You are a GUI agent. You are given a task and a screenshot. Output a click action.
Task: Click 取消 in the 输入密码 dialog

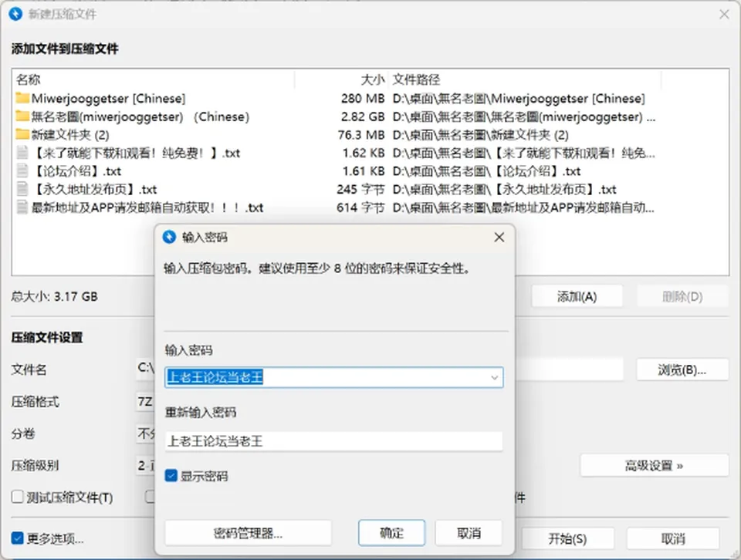tap(469, 534)
